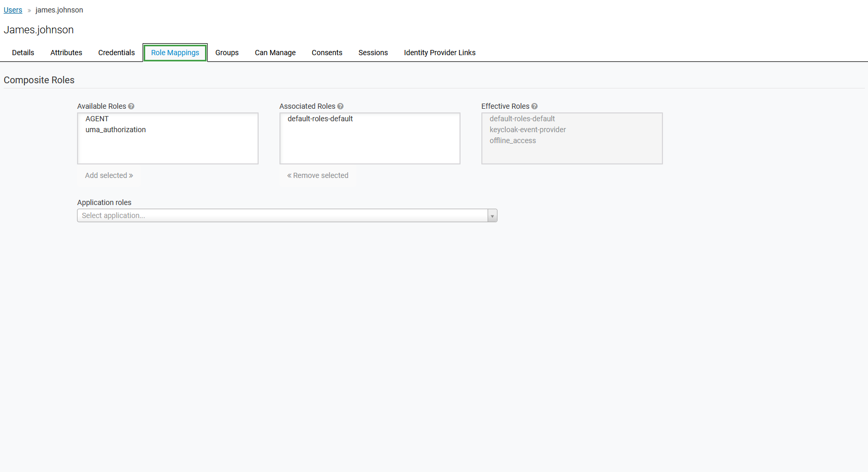Image resolution: width=868 pixels, height=472 pixels.
Task: Switch to the Can Manage tab
Action: (275, 53)
